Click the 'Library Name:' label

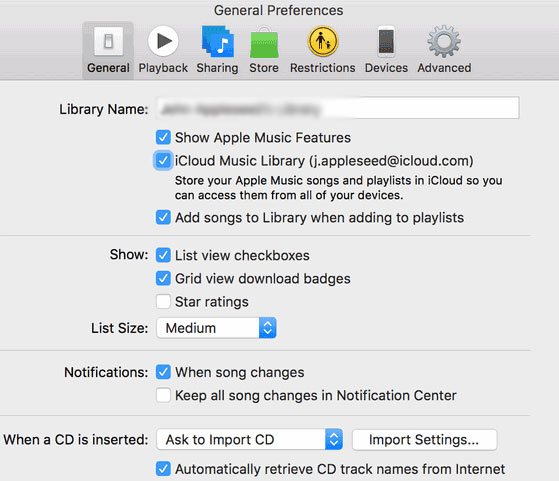click(103, 109)
